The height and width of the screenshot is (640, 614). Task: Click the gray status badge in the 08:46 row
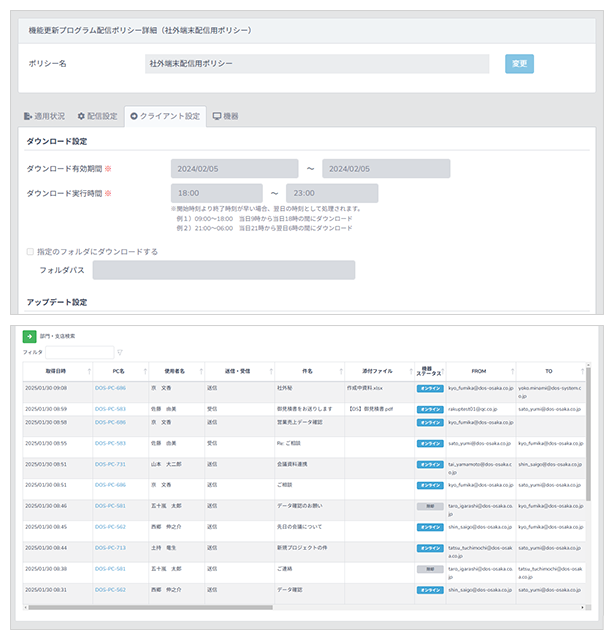[430, 507]
